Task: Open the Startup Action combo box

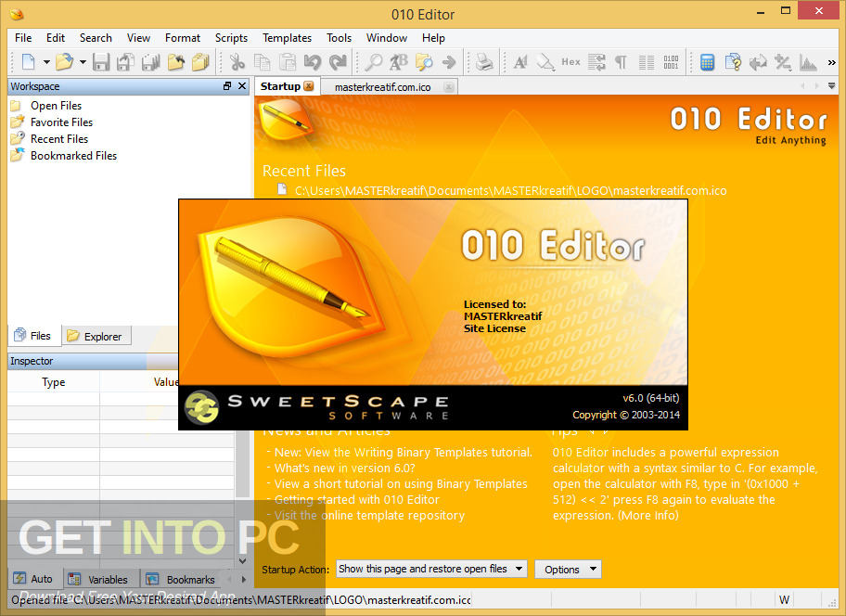Action: point(431,569)
